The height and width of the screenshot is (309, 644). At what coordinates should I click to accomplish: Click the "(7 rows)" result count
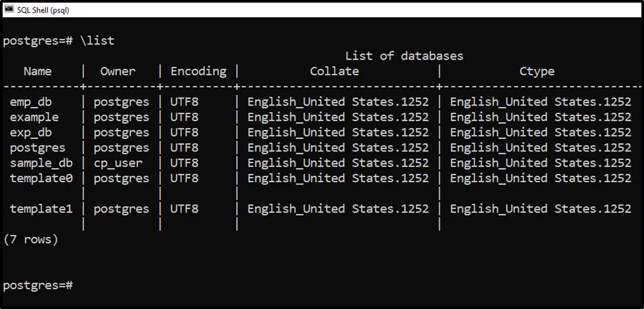[x=31, y=239]
